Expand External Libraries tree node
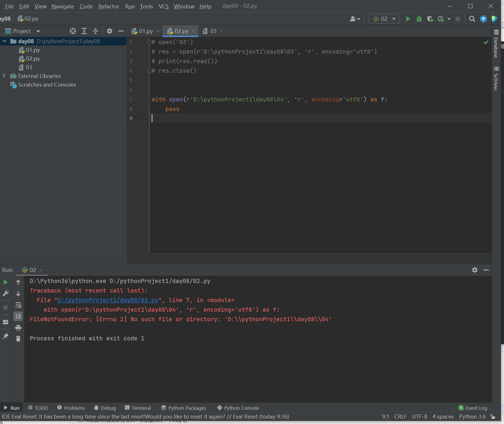This screenshot has width=504, height=424. pyautogui.click(x=4, y=76)
